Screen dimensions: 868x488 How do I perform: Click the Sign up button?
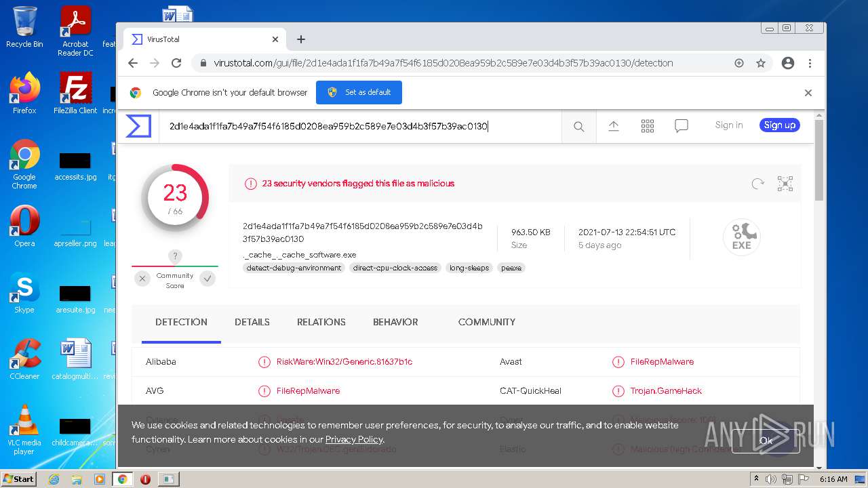[780, 125]
